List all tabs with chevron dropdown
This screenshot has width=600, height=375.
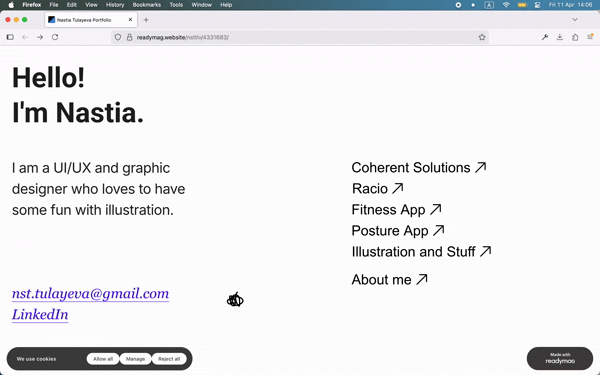point(575,20)
